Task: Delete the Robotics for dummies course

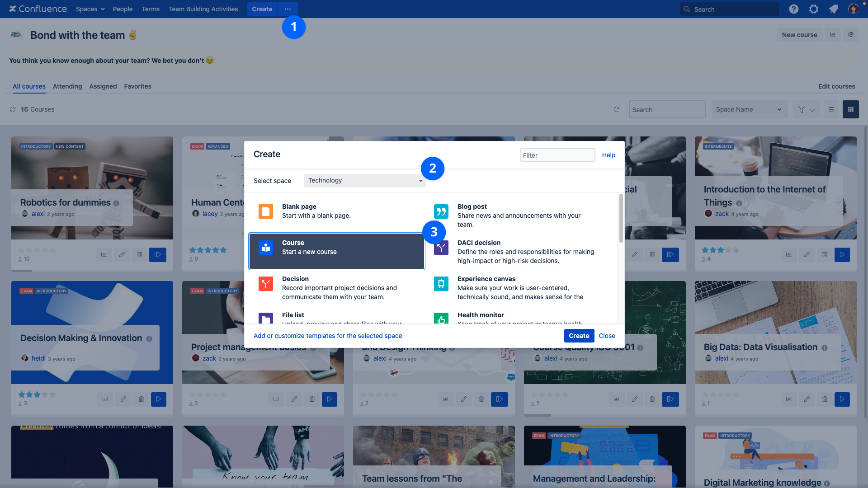Action: [x=140, y=254]
